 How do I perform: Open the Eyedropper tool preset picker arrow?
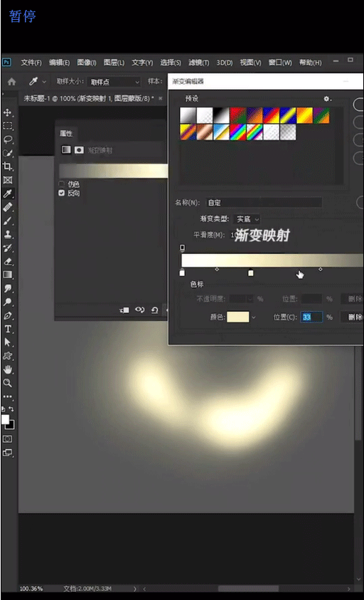44,82
